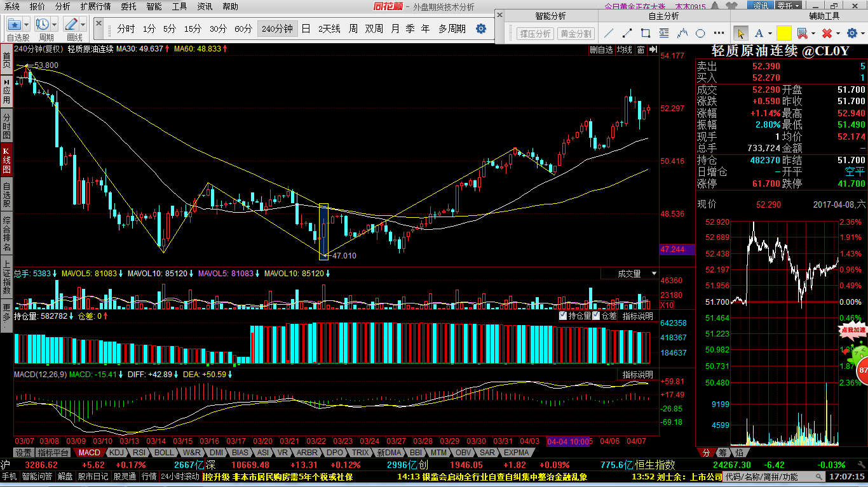Open the 系统 menu
This screenshot has width=868, height=487.
pos(11,6)
